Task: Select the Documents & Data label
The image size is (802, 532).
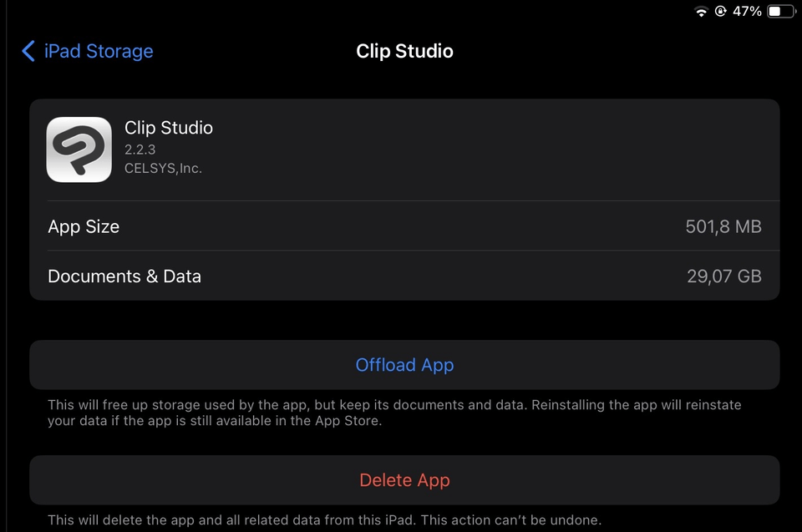Action: (x=124, y=276)
